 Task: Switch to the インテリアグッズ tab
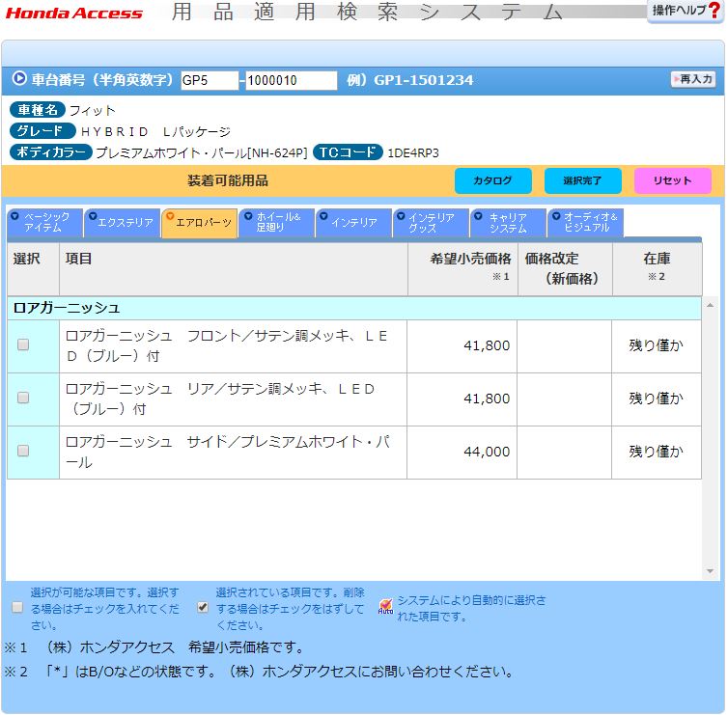coord(431,223)
